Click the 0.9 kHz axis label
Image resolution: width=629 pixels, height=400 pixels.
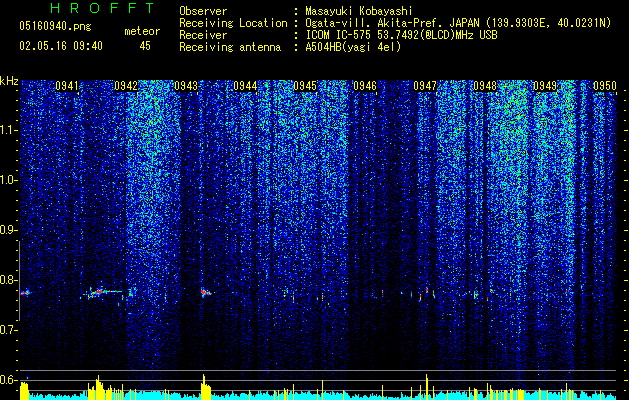9,230
